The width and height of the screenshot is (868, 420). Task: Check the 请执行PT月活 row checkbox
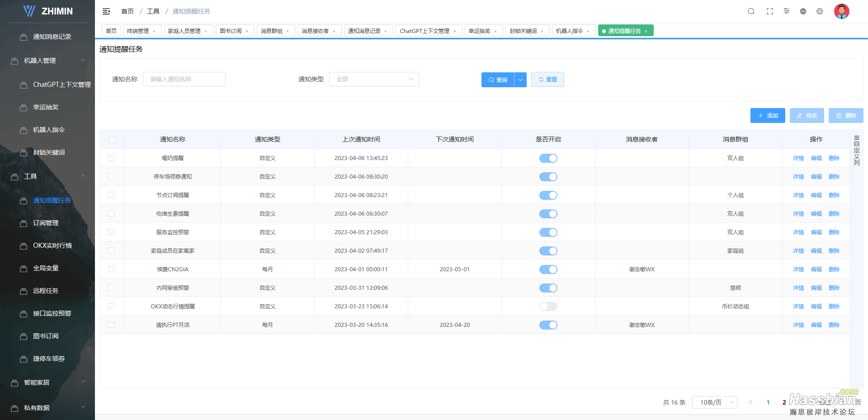111,325
